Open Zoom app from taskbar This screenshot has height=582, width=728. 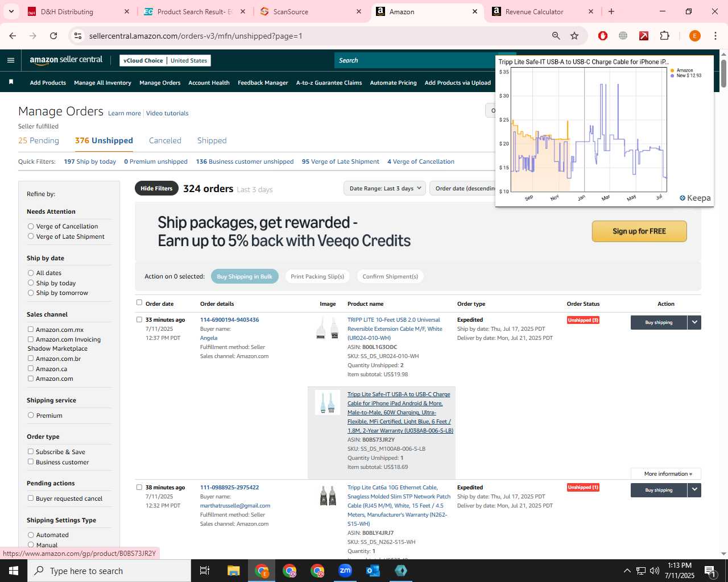345,571
